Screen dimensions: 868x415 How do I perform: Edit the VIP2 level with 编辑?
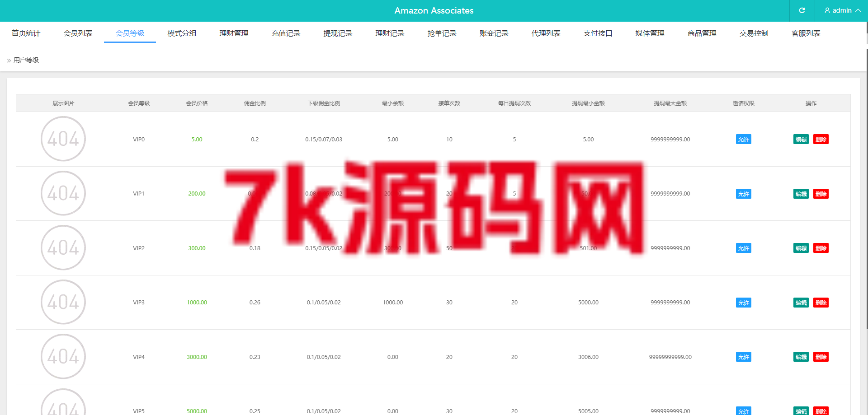point(801,248)
